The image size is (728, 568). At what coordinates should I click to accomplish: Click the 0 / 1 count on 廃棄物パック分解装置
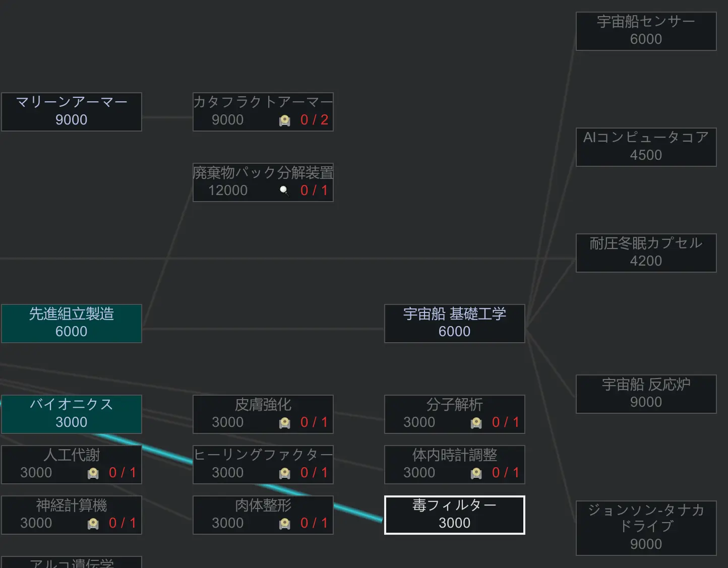click(314, 191)
